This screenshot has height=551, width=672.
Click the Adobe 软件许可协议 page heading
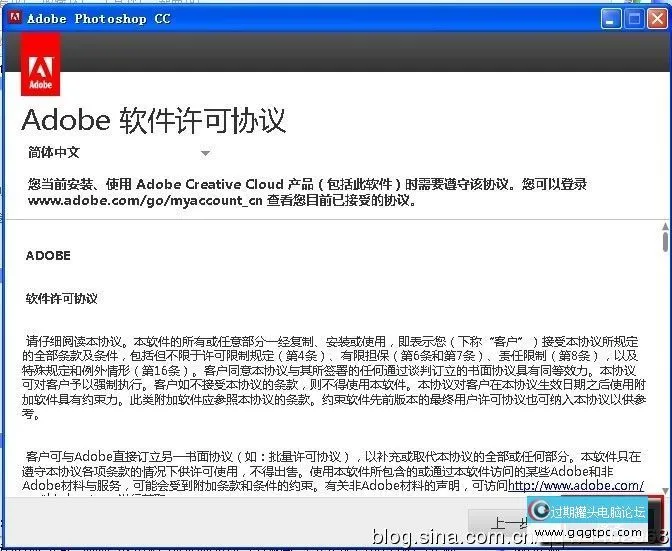[x=154, y=120]
